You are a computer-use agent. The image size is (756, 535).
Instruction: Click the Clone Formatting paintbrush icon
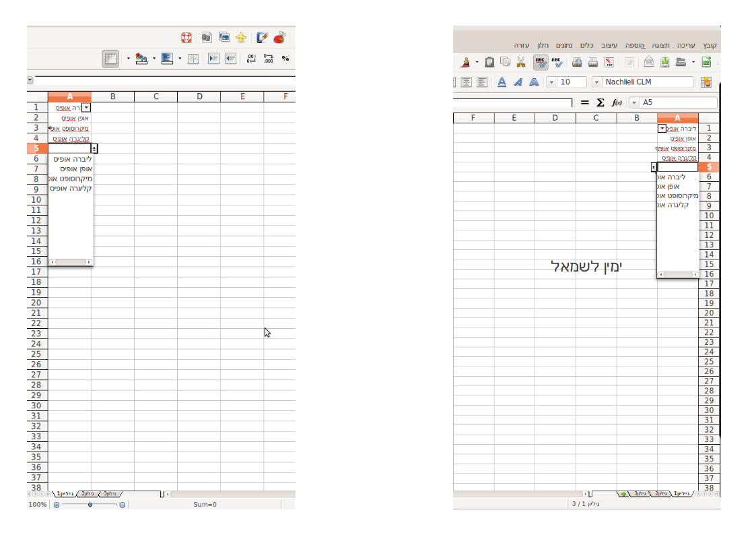pyautogui.click(x=465, y=63)
